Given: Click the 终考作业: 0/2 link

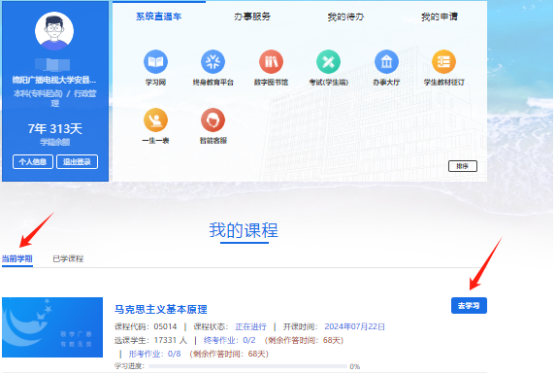Looking at the screenshot, I should (229, 340).
